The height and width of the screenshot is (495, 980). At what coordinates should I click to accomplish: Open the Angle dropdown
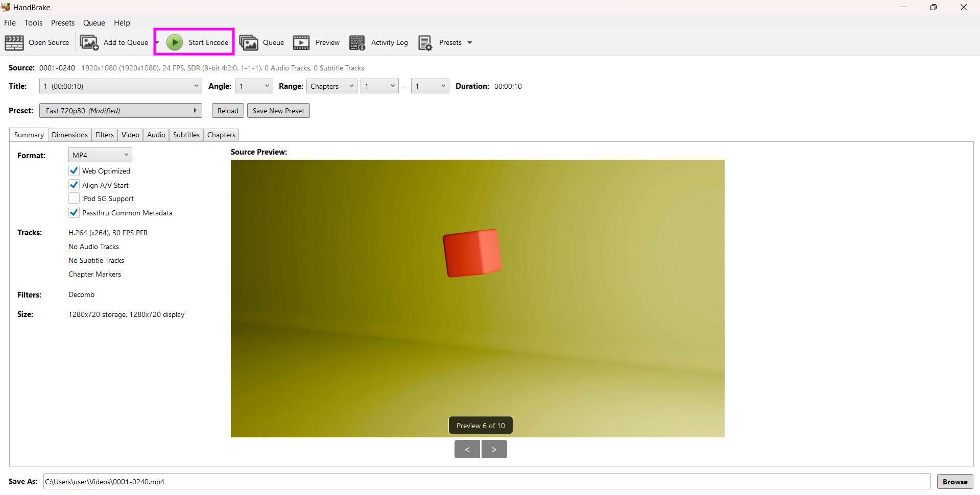point(254,86)
